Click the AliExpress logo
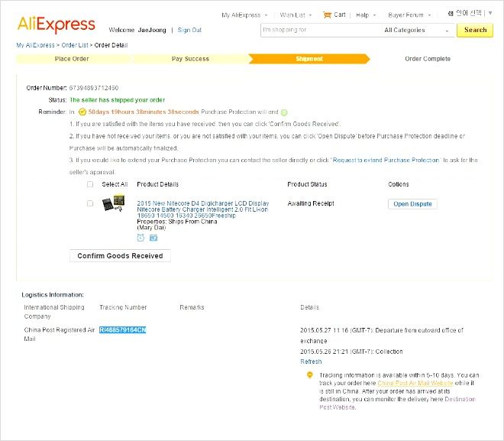The image size is (504, 441). point(57,24)
